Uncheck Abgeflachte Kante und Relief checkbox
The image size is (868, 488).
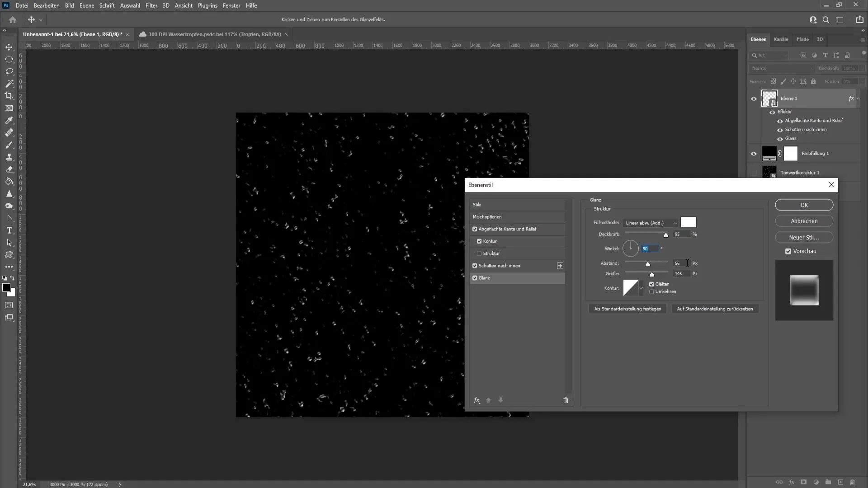(x=475, y=229)
